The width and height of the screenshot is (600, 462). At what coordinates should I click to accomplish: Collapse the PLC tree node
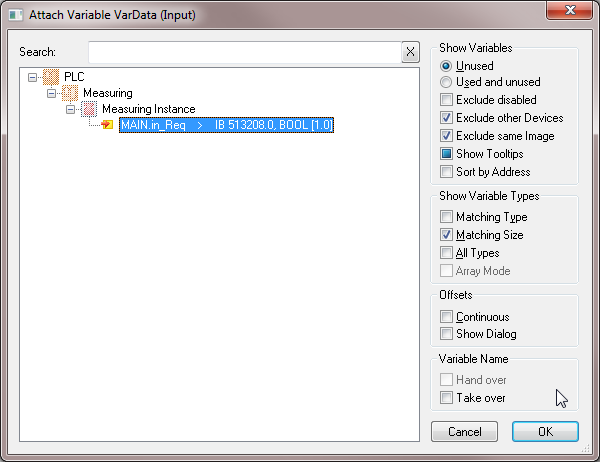[33, 78]
